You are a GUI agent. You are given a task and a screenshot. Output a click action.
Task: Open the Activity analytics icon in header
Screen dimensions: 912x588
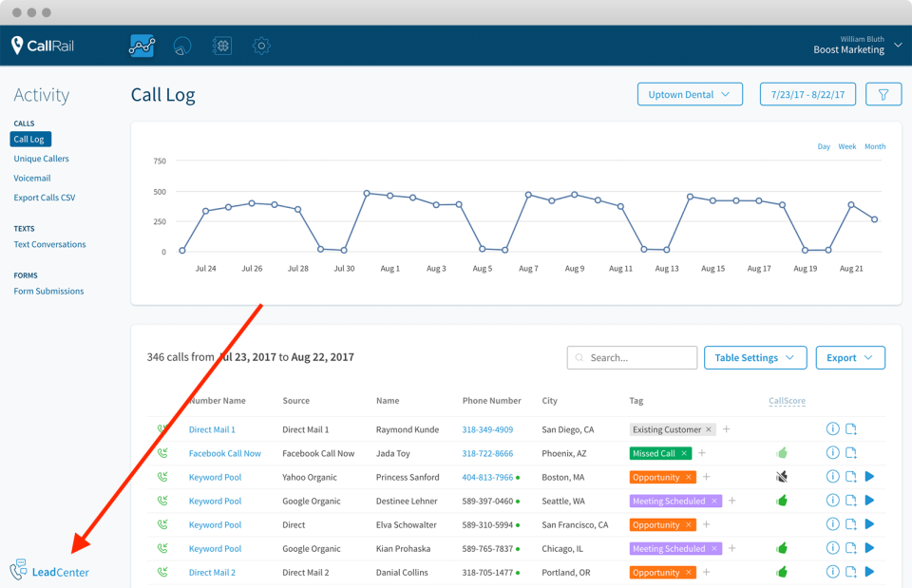142,46
